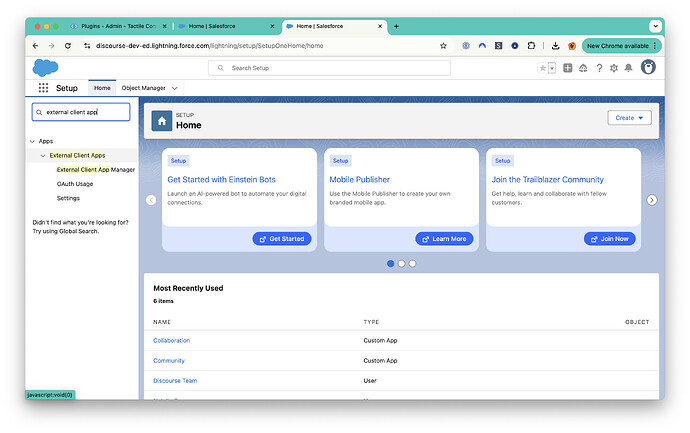Open Global Actions plus icon
This screenshot has height=433, width=690.
point(568,68)
